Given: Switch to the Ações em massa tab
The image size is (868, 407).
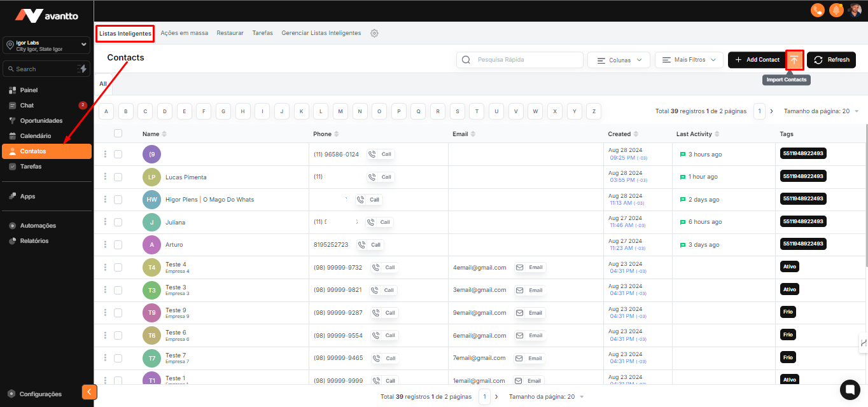Looking at the screenshot, I should [x=184, y=33].
